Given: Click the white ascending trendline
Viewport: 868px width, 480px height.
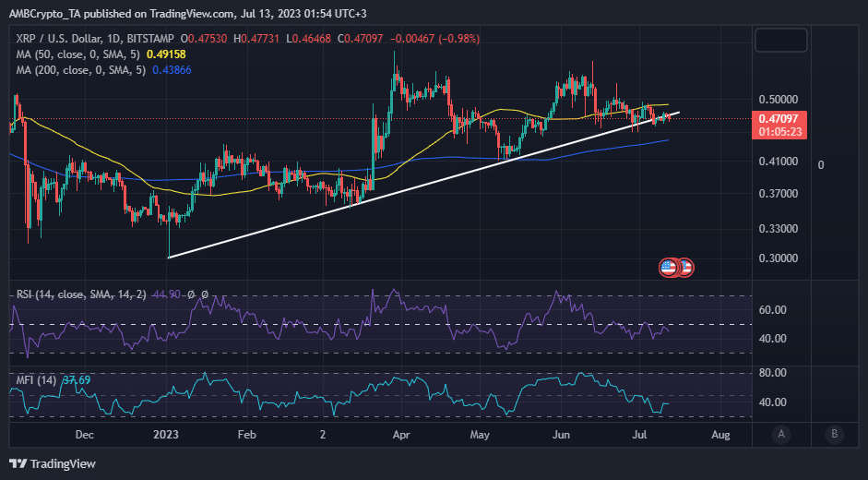Looking at the screenshot, I should pyautogui.click(x=369, y=196).
